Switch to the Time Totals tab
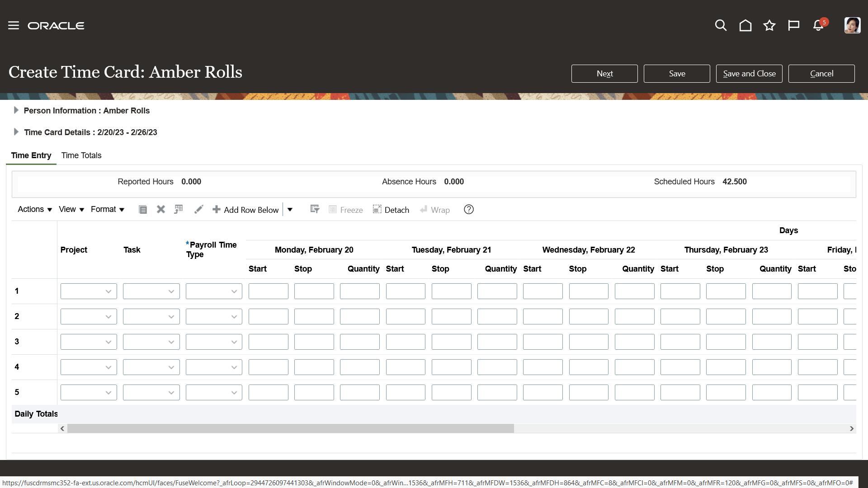Image resolution: width=868 pixels, height=488 pixels. (x=81, y=155)
